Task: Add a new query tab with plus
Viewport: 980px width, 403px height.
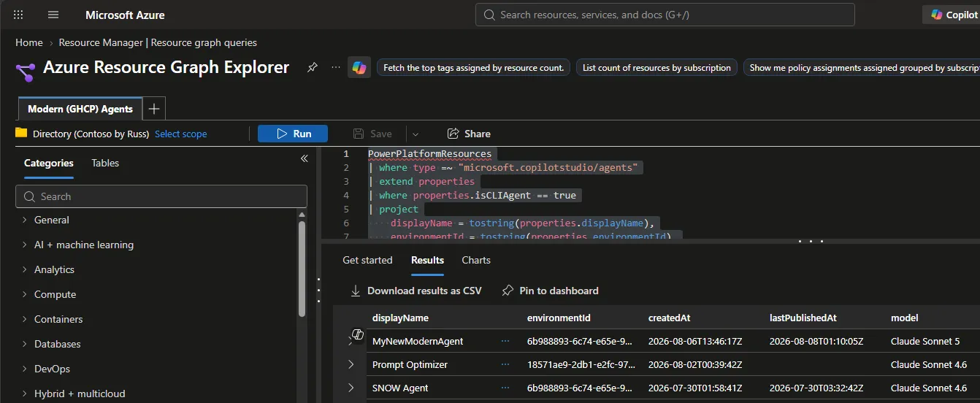Action: (153, 109)
